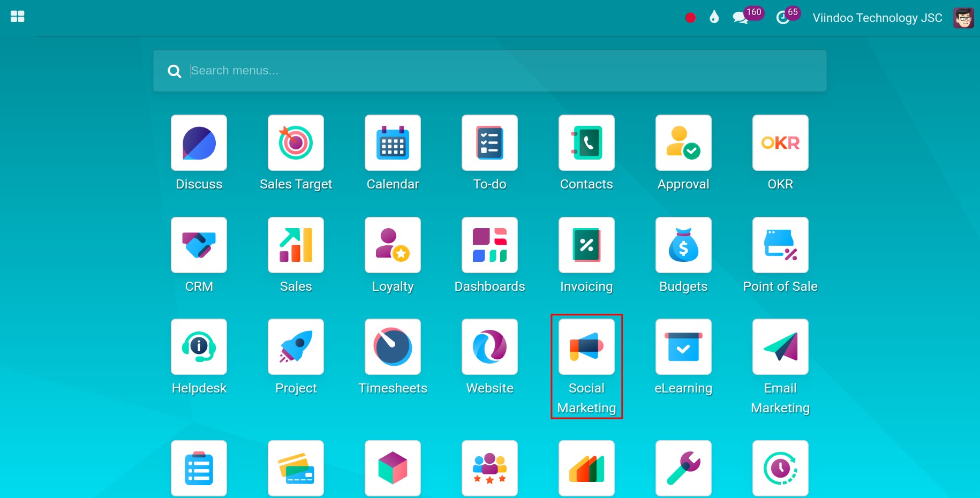Launch the Sales app
This screenshot has width=980, height=498.
coord(296,245)
